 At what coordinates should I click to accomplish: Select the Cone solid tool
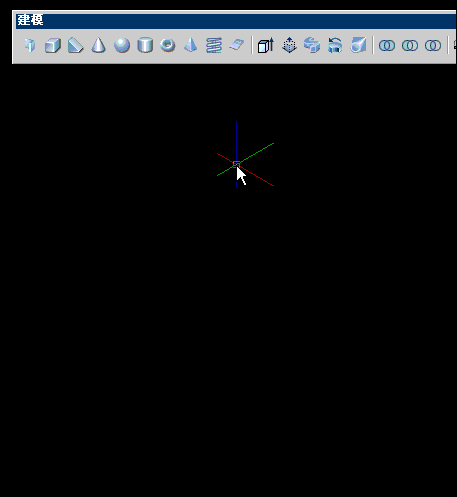99,45
